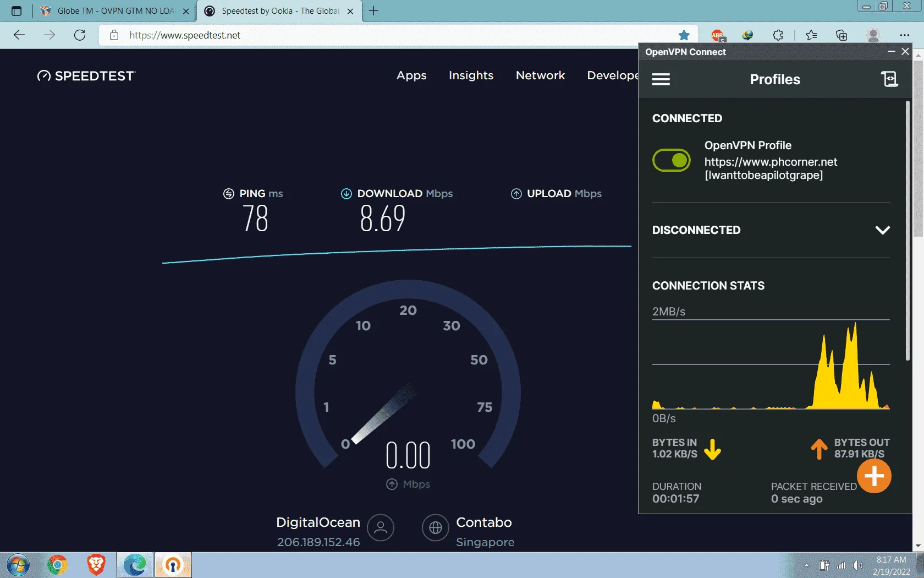This screenshot has width=924, height=578.
Task: Show hidden system tray icons
Action: (806, 565)
